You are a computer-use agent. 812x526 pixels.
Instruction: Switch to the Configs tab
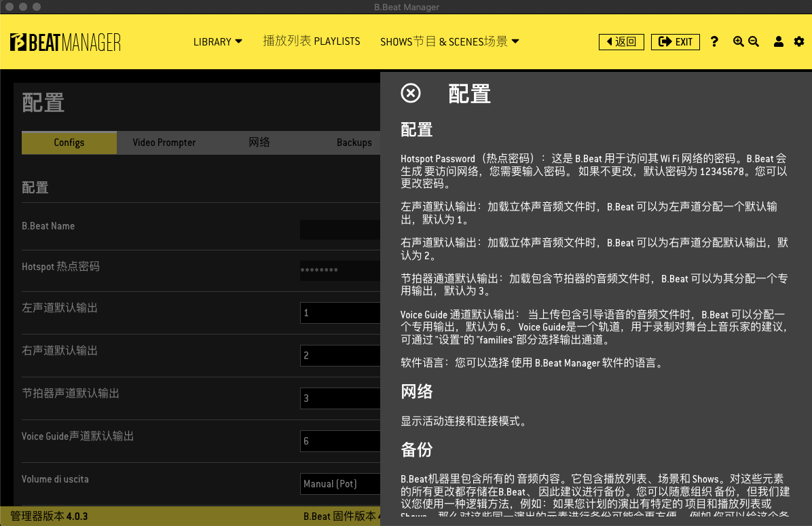tap(69, 143)
